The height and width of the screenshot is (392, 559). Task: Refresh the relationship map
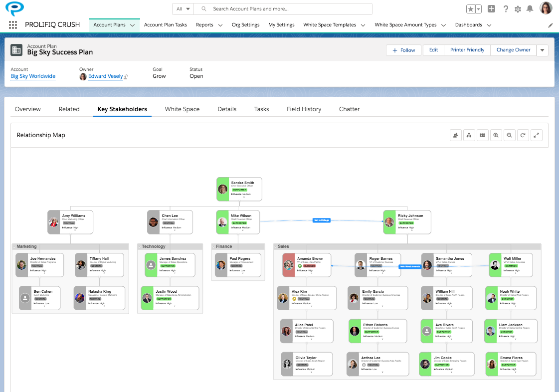[x=523, y=135]
